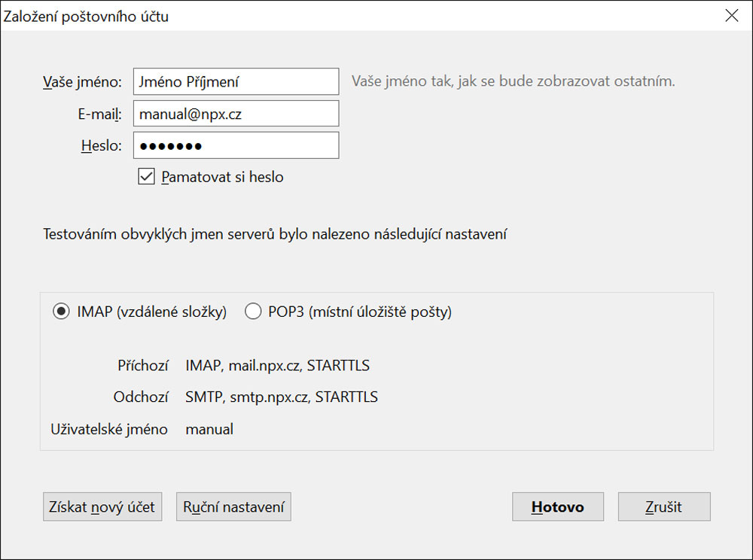Image resolution: width=753 pixels, height=560 pixels.
Task: Click the grey hint text beside the name field
Action: tap(513, 81)
